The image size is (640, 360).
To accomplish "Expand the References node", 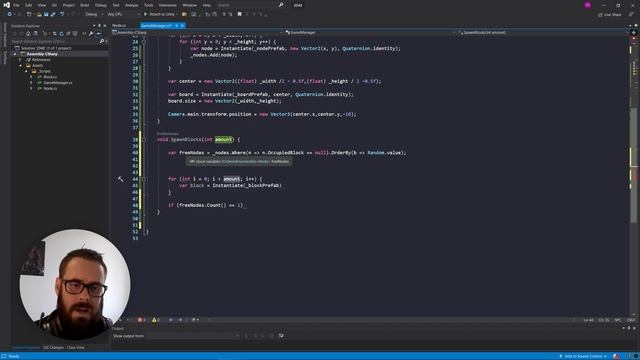I will point(21,60).
